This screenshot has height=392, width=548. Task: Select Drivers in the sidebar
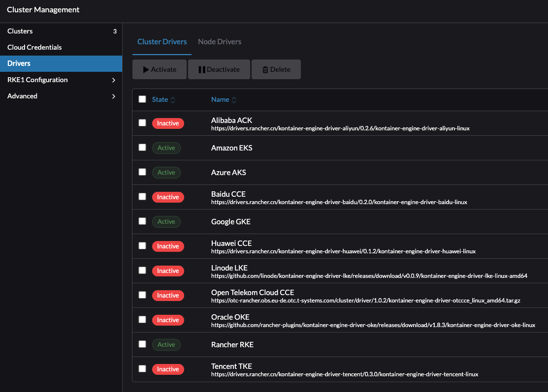61,63
